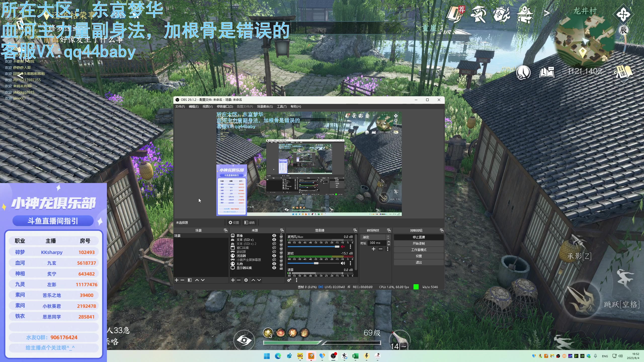Screen dimensions: 644x362
Task: Hide the 图像 source with its eye icon
Action: click(x=274, y=236)
